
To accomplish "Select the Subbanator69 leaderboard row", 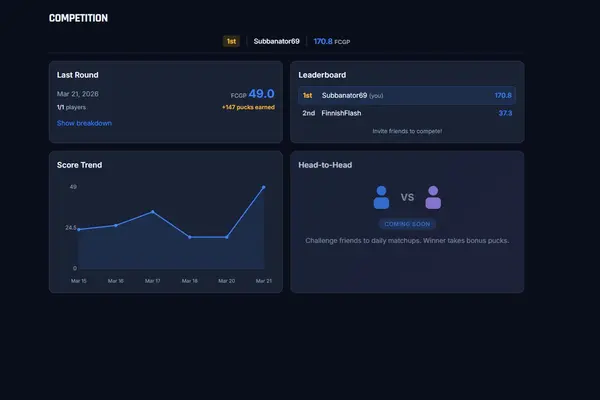I will pos(407,96).
